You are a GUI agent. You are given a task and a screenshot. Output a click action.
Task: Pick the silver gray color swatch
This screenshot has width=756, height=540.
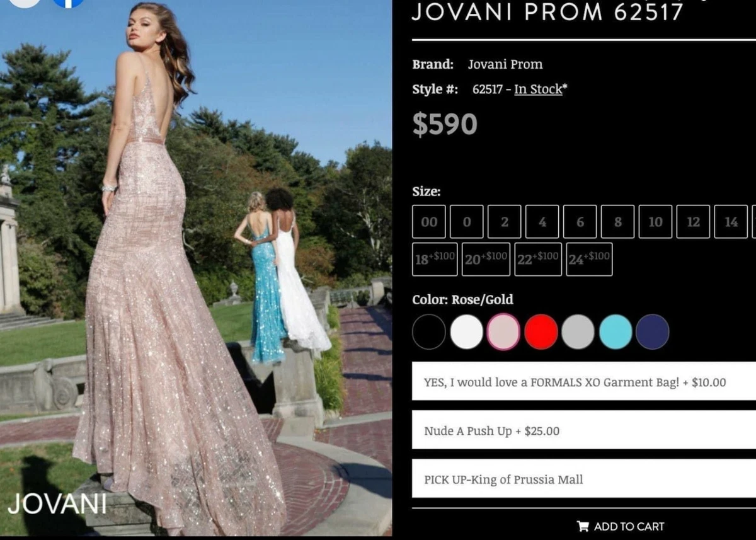(578, 332)
